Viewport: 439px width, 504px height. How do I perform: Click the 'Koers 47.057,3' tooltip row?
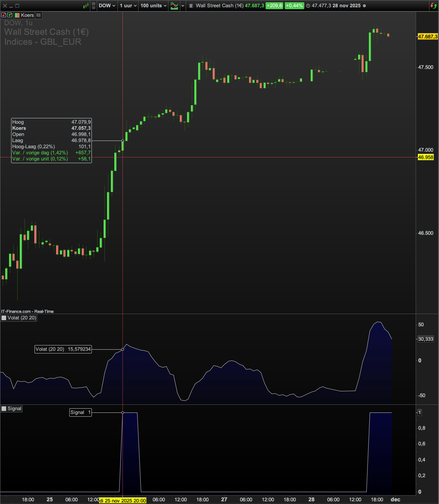point(51,128)
